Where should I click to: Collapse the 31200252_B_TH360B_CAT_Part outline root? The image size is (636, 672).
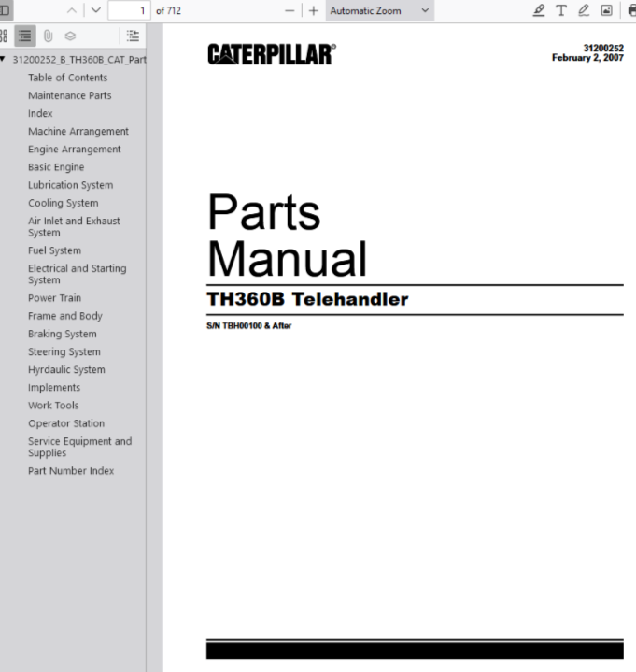(x=3, y=59)
